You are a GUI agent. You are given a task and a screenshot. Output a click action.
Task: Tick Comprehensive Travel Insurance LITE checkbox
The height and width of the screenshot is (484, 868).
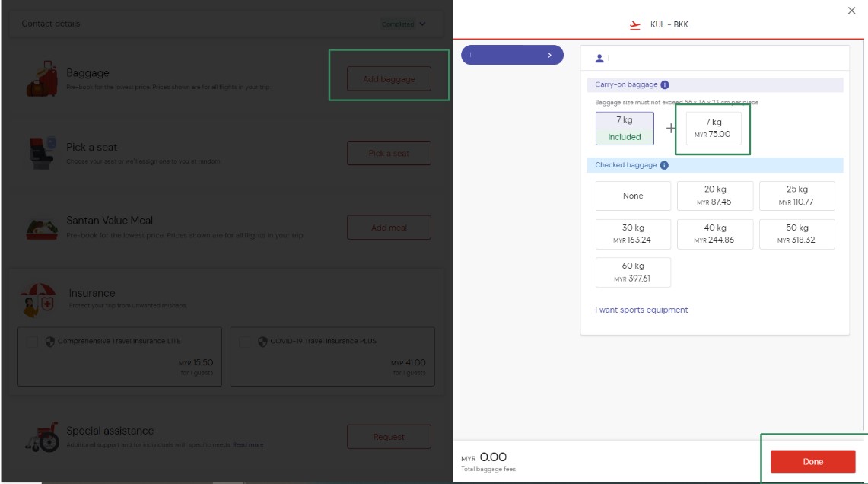click(x=32, y=342)
